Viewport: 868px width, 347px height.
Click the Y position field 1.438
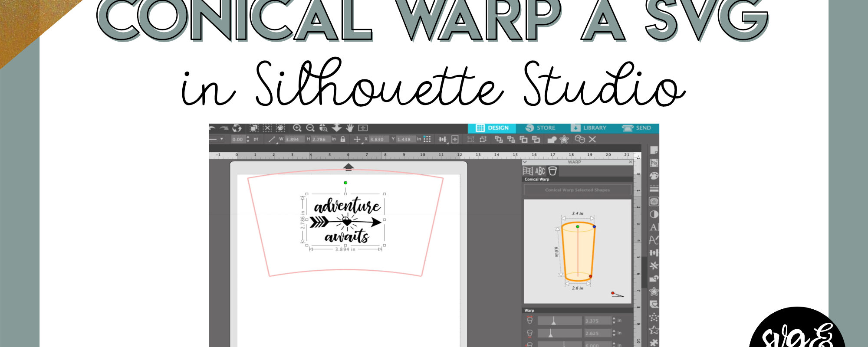point(406,139)
